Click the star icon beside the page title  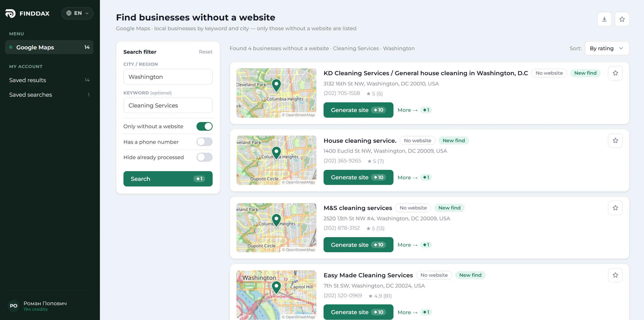622,19
